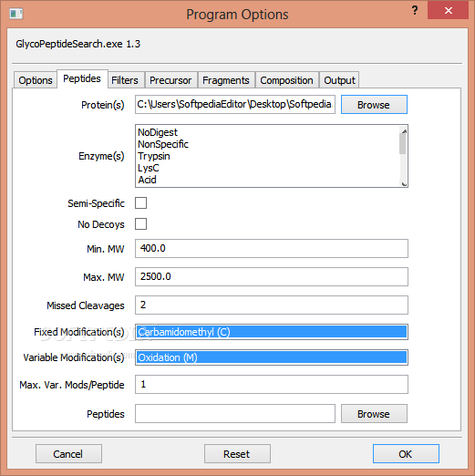The image size is (475, 476).
Task: Click the Max. Var. Mods/Peptide field
Action: click(x=272, y=385)
